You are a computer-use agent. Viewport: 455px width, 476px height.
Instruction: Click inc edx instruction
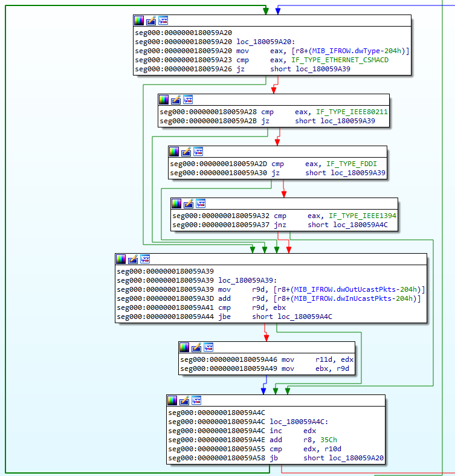tap(293, 431)
